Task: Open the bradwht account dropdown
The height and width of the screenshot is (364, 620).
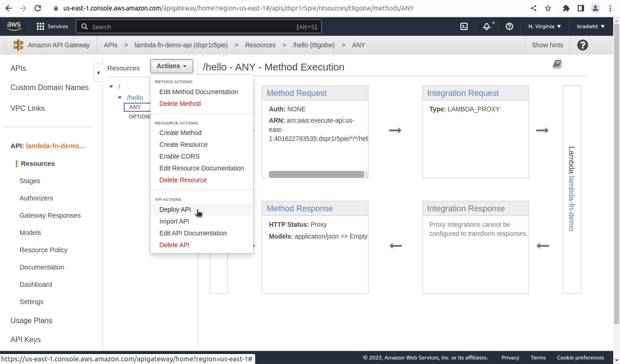Action: (x=590, y=26)
